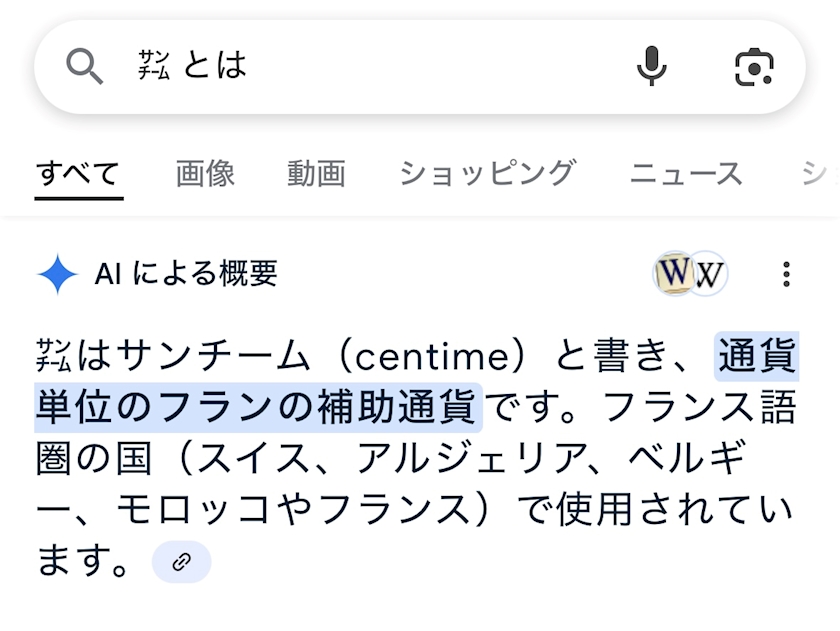Start voice search with the microphone icon
The height and width of the screenshot is (631, 840).
(x=652, y=67)
